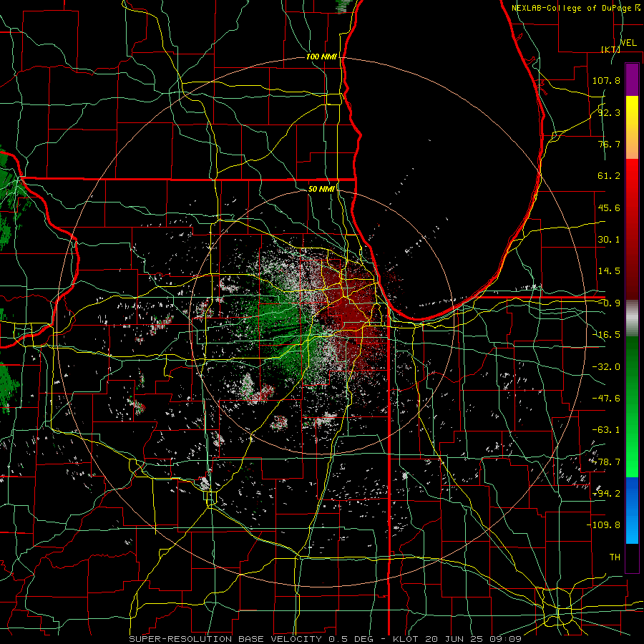Image resolution: width=644 pixels, height=644 pixels.
Task: Click the Super-Resolution Base Velocity caption text
Action: coord(326,639)
